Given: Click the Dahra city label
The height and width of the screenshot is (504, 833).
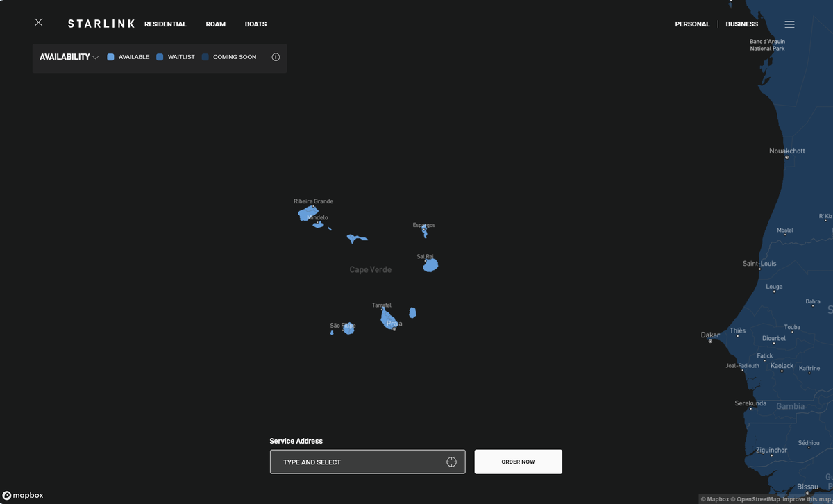Looking at the screenshot, I should (813, 302).
